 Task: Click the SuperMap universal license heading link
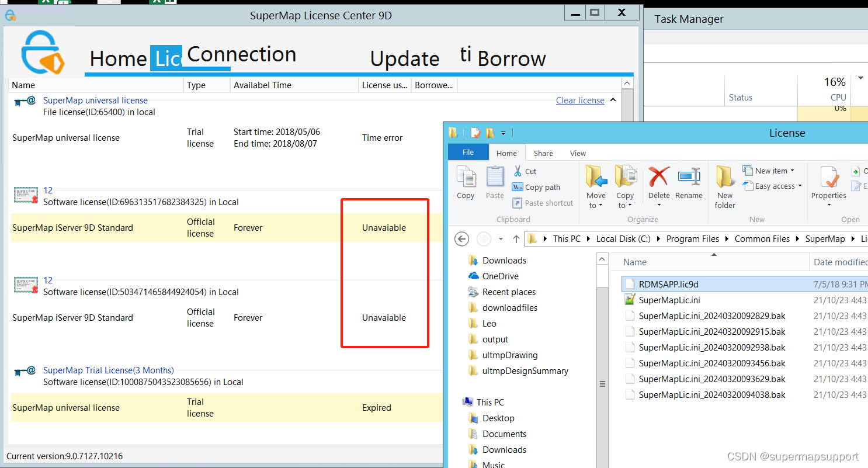click(x=95, y=100)
